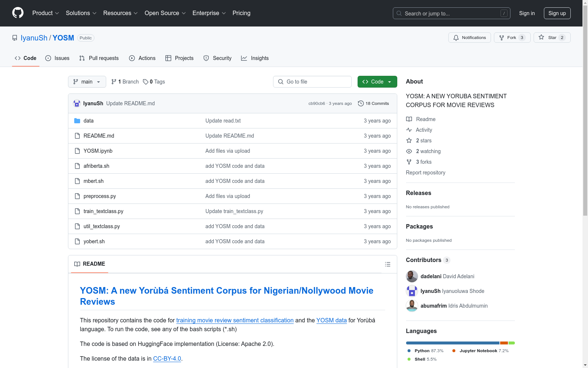The width and height of the screenshot is (588, 368).
Task: Click the README tab header
Action: [x=90, y=264]
